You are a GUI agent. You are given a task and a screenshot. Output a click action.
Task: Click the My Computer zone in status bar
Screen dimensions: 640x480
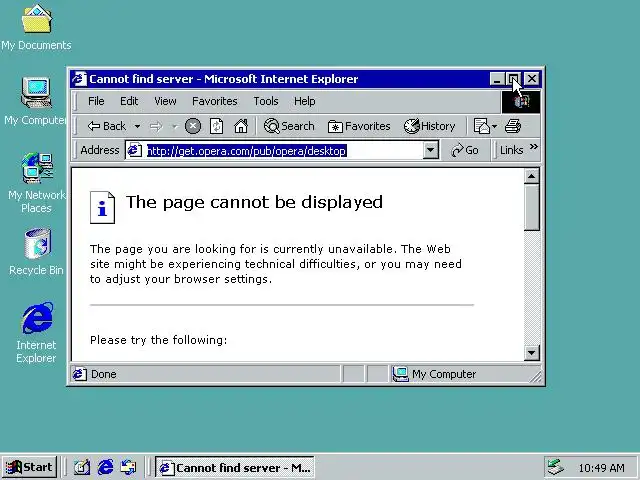[435, 374]
